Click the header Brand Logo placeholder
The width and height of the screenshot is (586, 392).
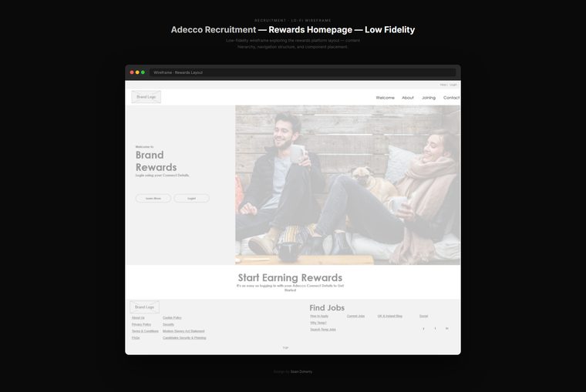[146, 97]
